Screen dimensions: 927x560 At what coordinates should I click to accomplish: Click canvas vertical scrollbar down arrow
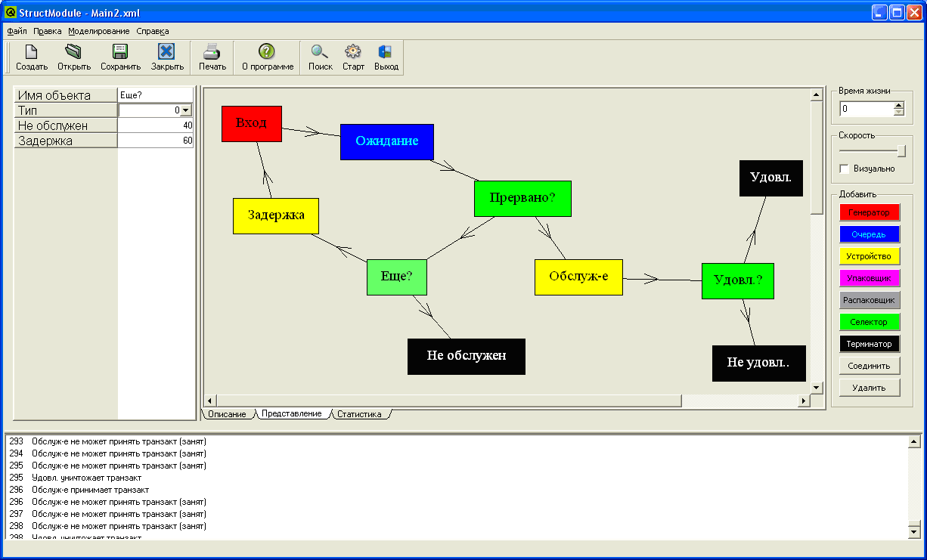817,388
